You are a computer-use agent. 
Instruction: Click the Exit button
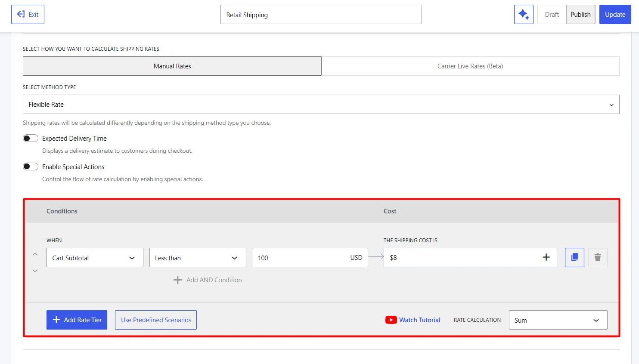pos(28,14)
